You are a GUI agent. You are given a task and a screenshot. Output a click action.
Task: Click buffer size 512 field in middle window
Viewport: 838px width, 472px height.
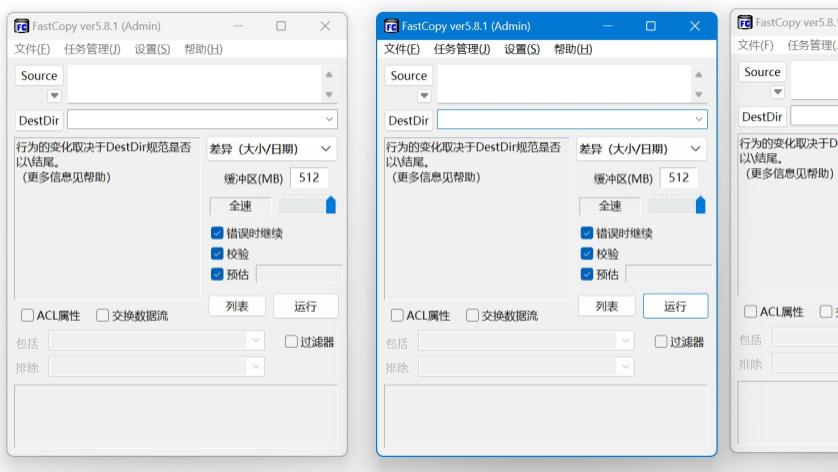(x=679, y=177)
